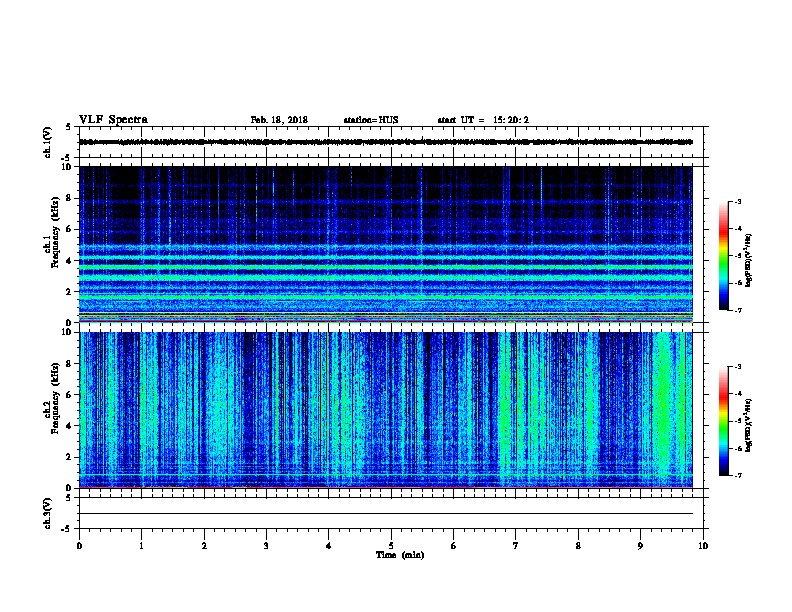Click the '8' kHz tick on ch.1 spectrogram
Viewport: 792px width, 612px height.
(x=69, y=198)
